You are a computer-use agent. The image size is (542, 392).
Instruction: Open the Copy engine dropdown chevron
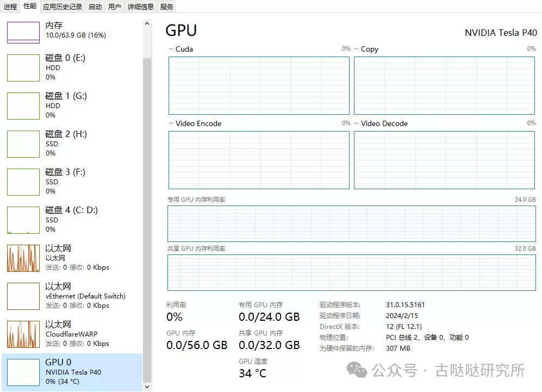point(356,49)
